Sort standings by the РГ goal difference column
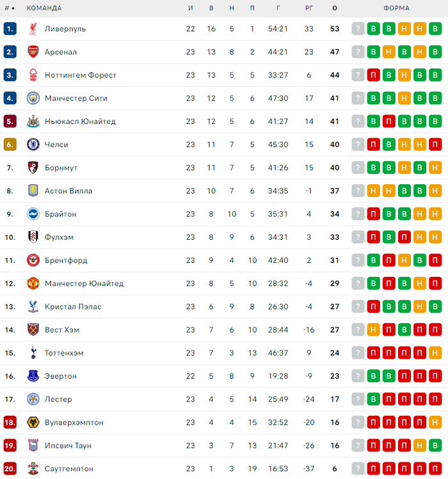This screenshot has height=479, width=448. click(x=309, y=8)
